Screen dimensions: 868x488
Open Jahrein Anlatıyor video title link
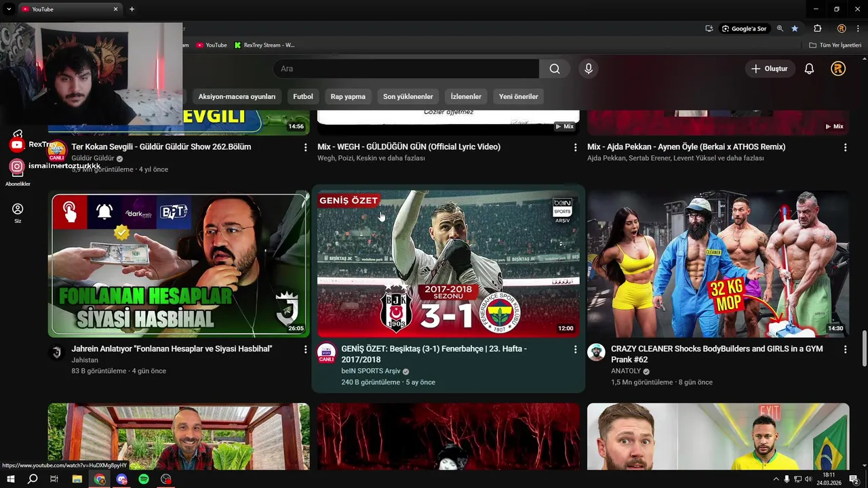pos(172,348)
